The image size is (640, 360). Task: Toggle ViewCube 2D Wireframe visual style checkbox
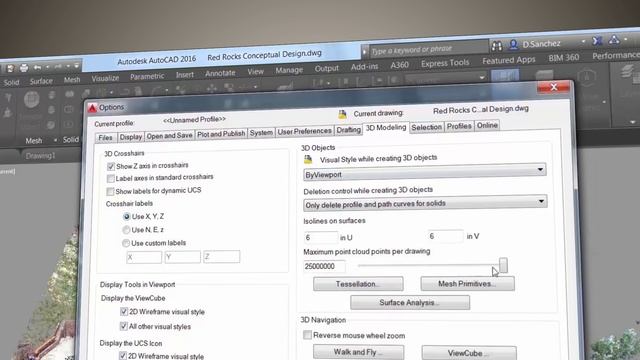coord(124,312)
